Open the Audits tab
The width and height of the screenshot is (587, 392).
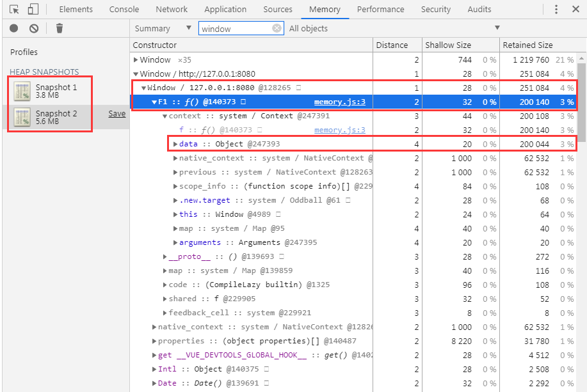point(479,10)
